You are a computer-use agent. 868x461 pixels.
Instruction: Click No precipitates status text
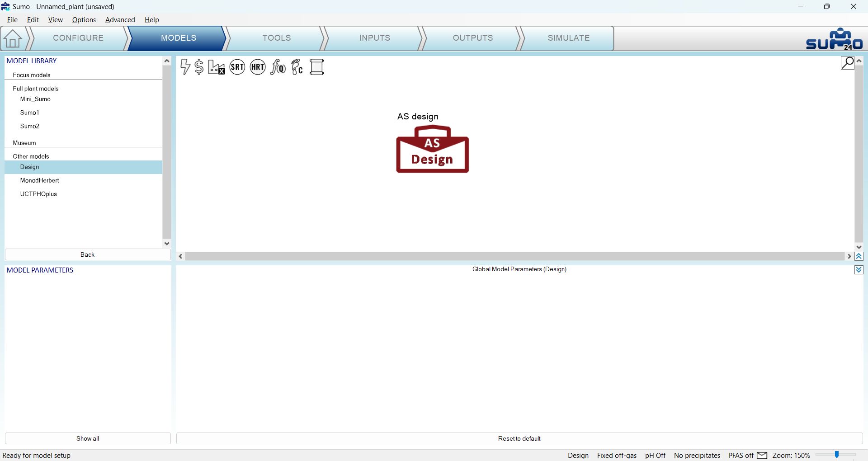(697, 456)
